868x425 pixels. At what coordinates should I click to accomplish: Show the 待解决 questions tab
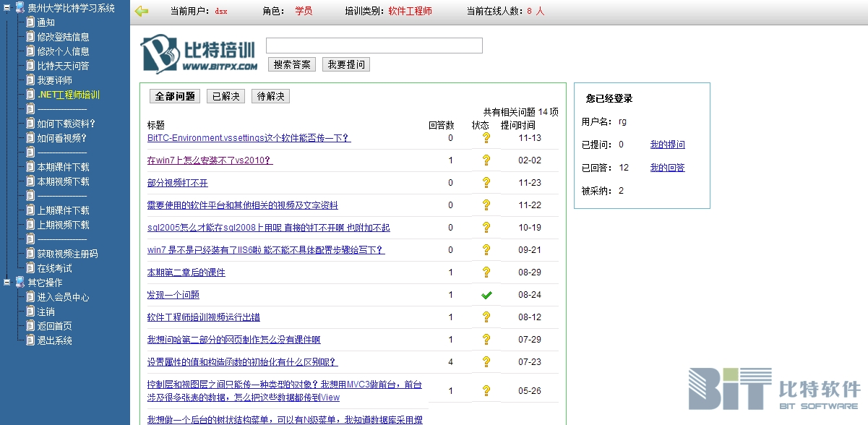pos(270,96)
